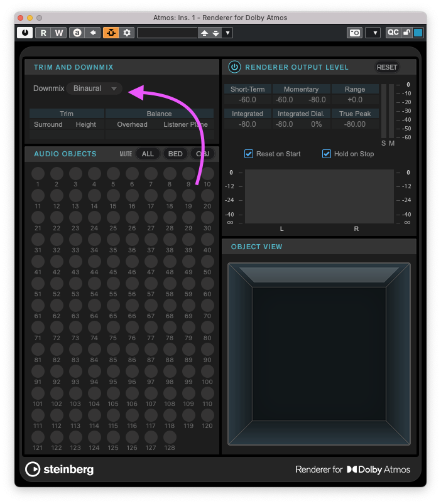Click audio object circle 75
441x504 pixels.
coord(113,327)
